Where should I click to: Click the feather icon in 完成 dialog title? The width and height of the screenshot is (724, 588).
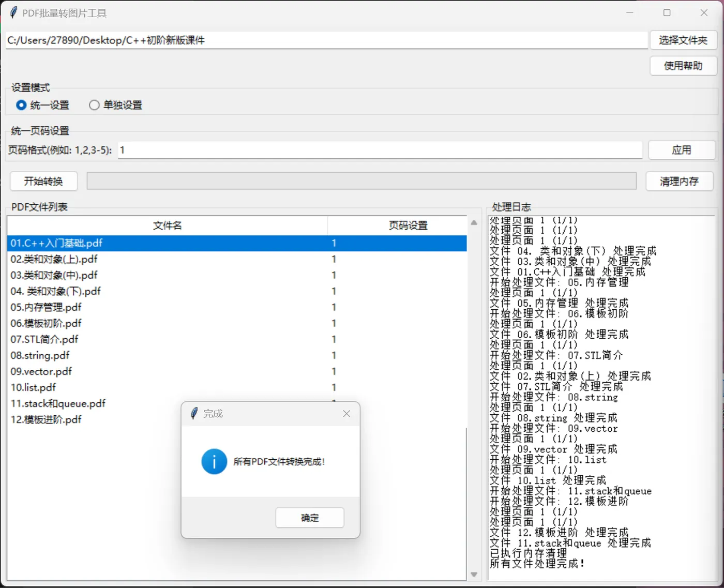tap(194, 413)
